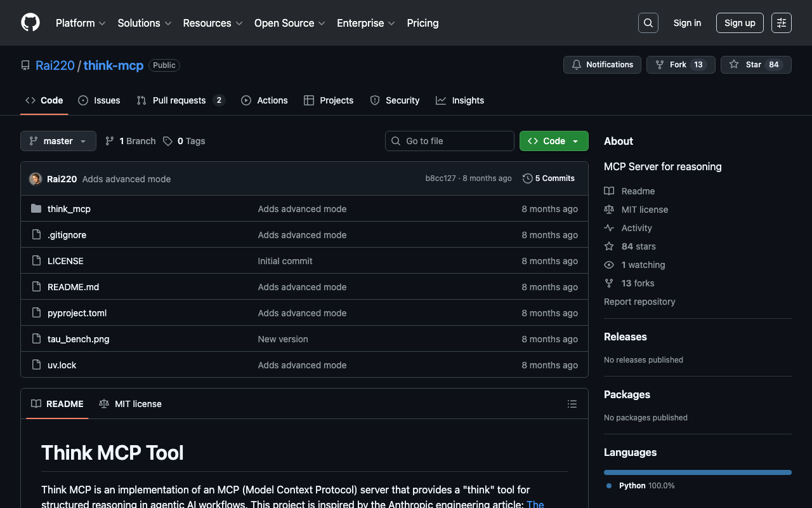The image size is (812, 508).
Task: Click the README outline list icon
Action: [572, 404]
